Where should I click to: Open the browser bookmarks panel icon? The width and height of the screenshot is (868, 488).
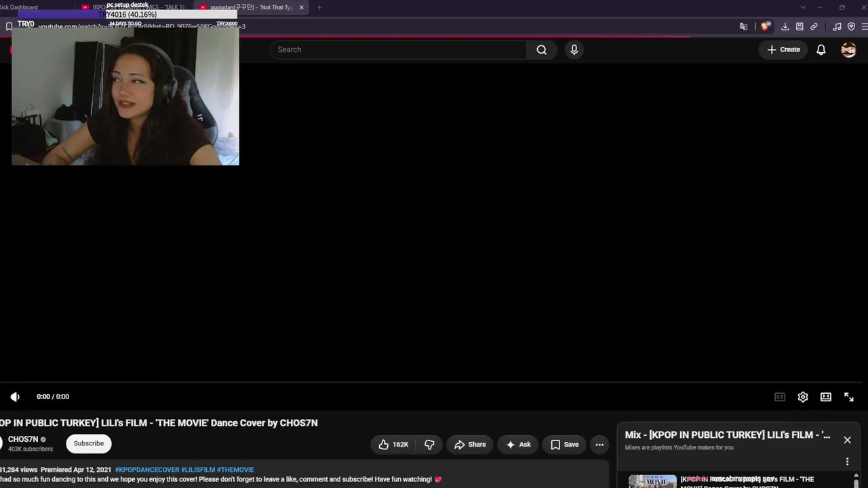[x=800, y=26]
